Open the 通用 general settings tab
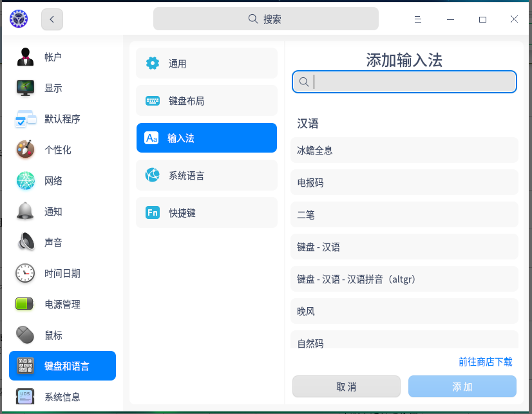Screen dimensions: 532x414 pyautogui.click(x=206, y=64)
